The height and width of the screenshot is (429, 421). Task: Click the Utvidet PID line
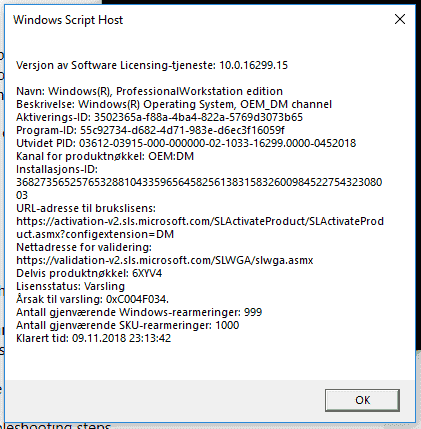click(186, 143)
